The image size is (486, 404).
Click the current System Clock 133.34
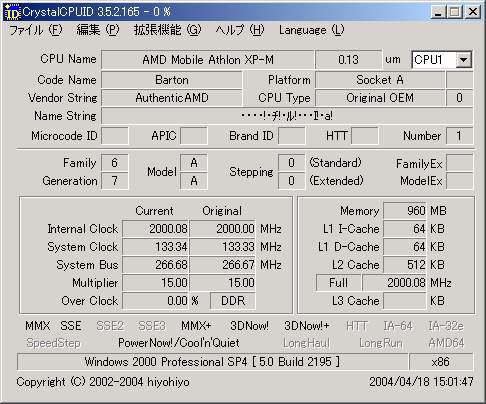tap(156, 247)
